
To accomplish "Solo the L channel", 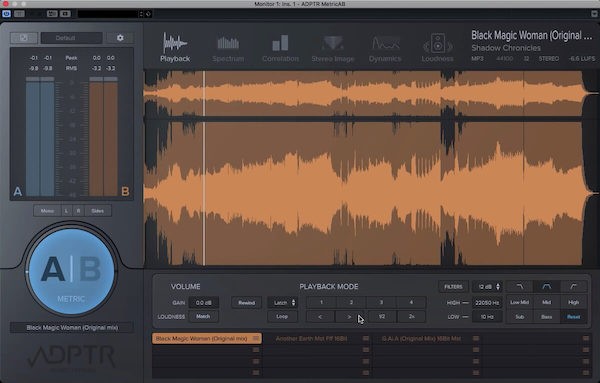I will point(67,211).
